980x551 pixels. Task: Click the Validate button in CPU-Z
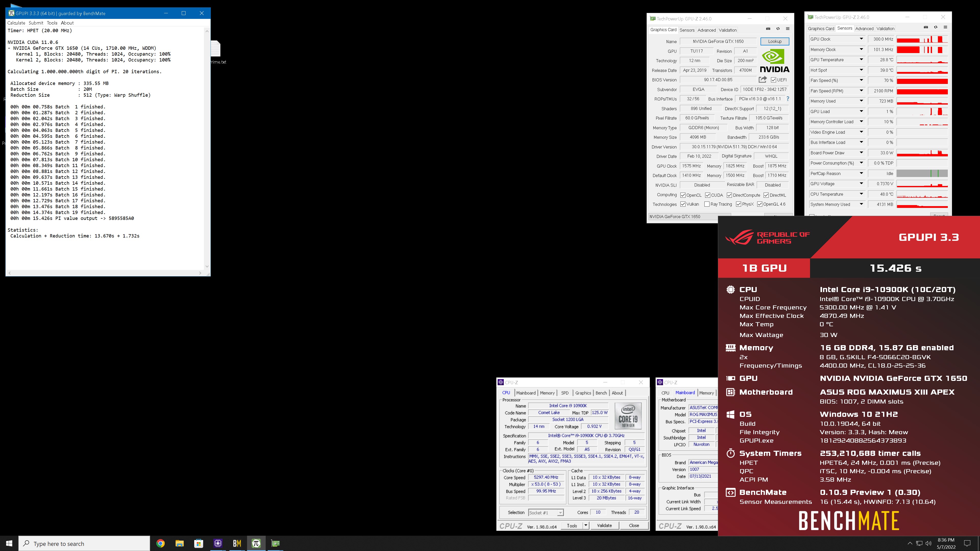tap(605, 525)
